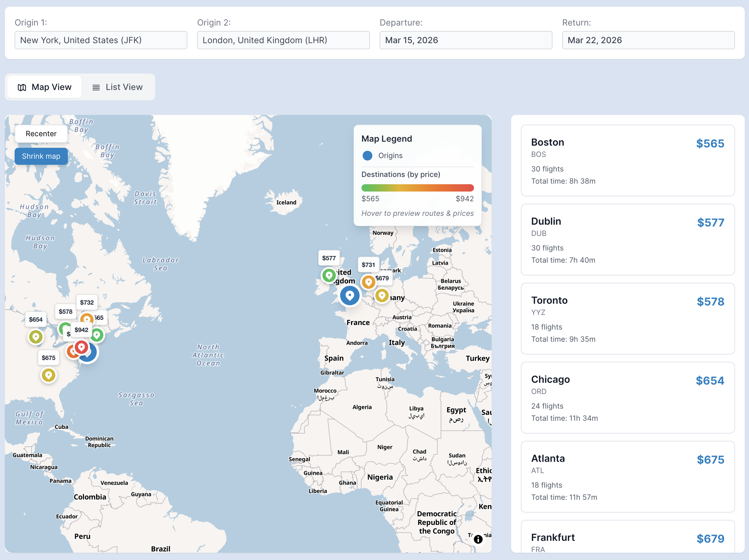Select the Dublin $577 destination card
The height and width of the screenshot is (560, 749).
(x=627, y=240)
